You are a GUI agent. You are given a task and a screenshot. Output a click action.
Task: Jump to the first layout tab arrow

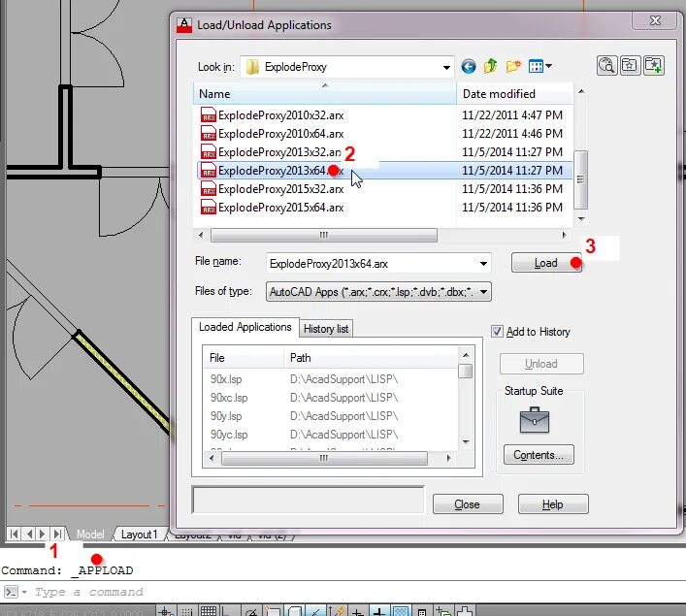(x=14, y=534)
